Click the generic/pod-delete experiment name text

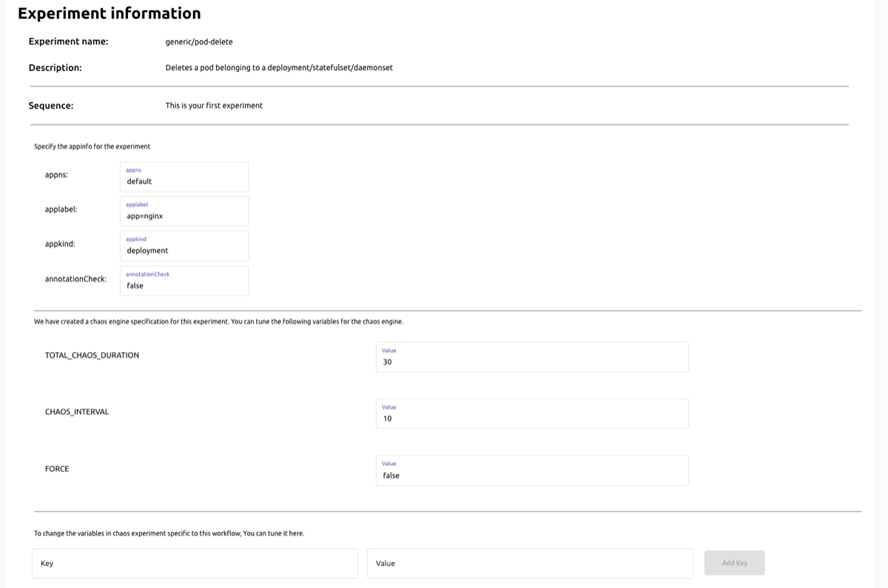click(x=199, y=41)
